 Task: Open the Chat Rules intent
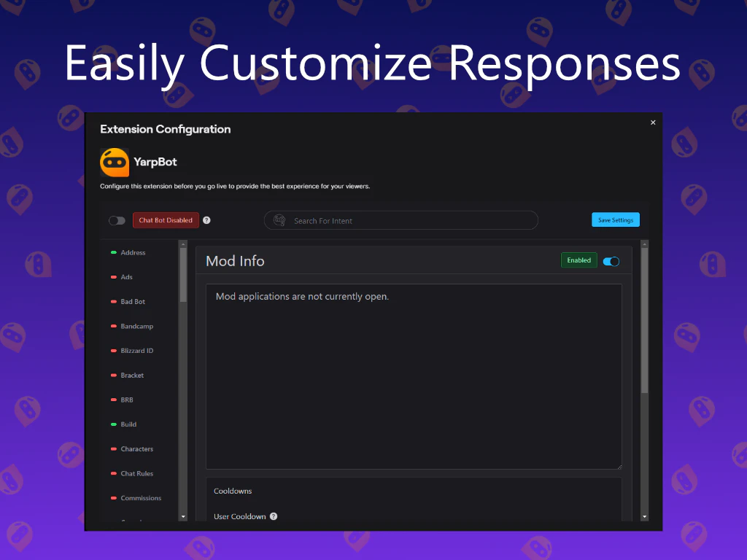[136, 473]
